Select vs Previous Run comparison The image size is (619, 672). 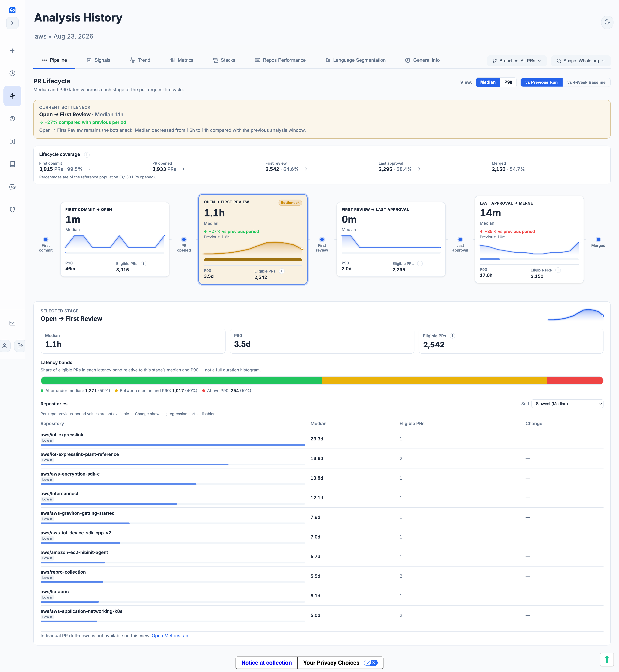coord(541,82)
